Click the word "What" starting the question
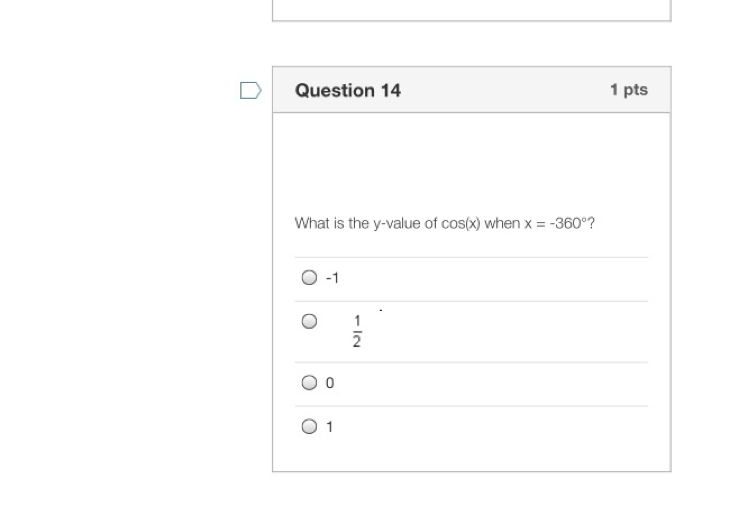Image resolution: width=748 pixels, height=510 pixels. pos(310,223)
